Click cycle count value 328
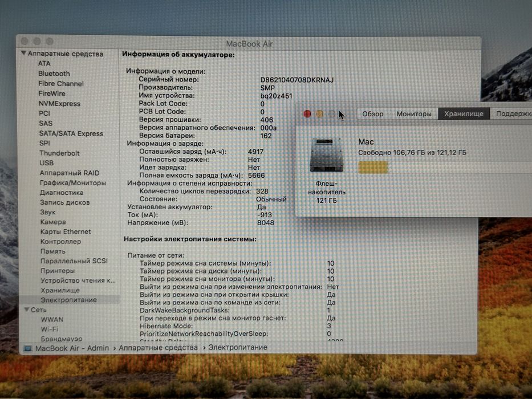 tap(262, 191)
